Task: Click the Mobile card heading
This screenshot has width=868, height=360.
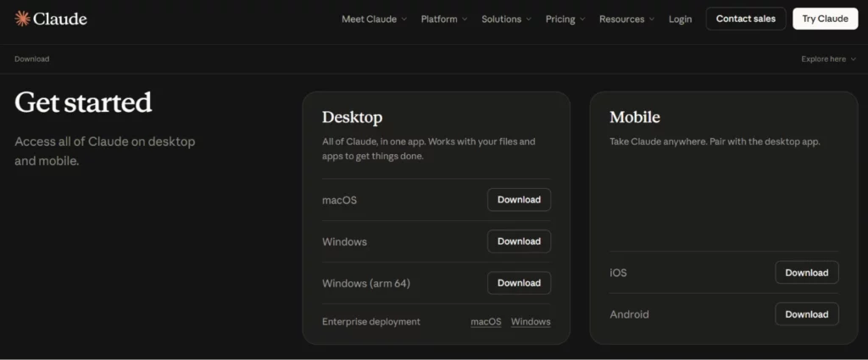Action: tap(635, 117)
